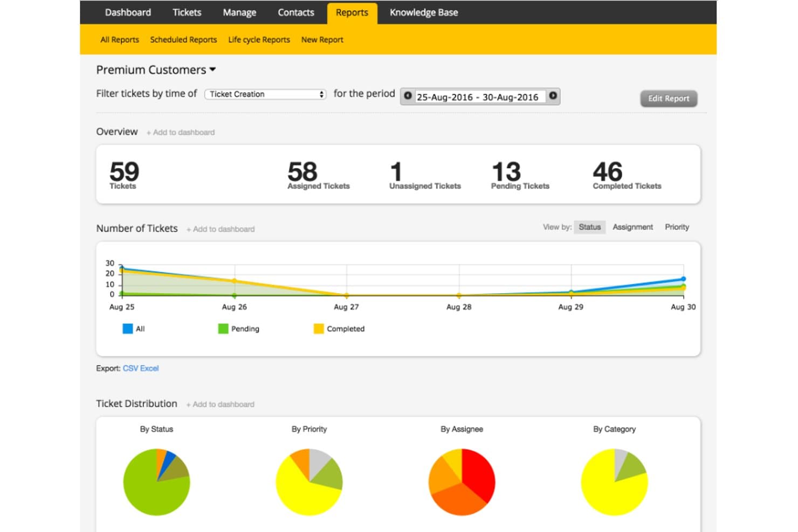
Task: Switch to the Tickets tab
Action: click(187, 12)
